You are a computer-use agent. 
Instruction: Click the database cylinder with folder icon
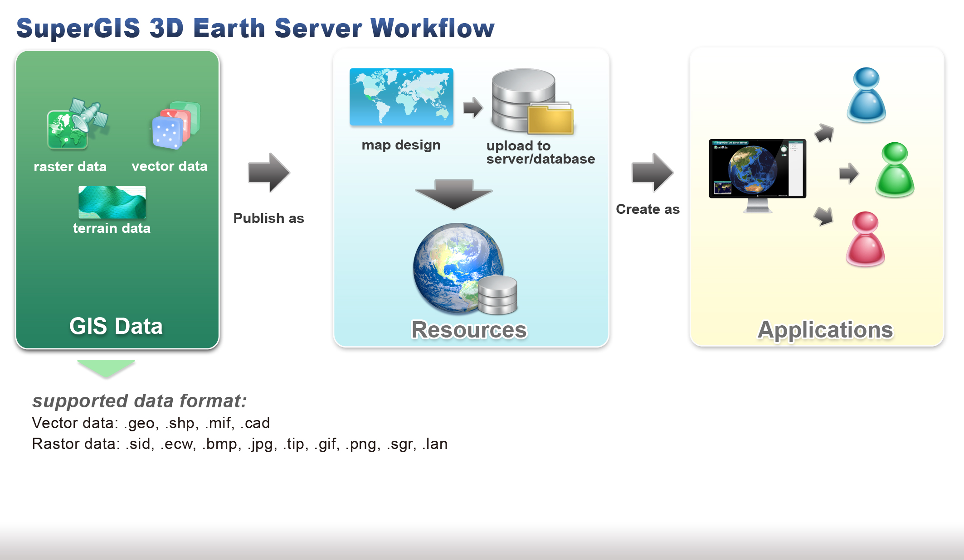[x=532, y=101]
